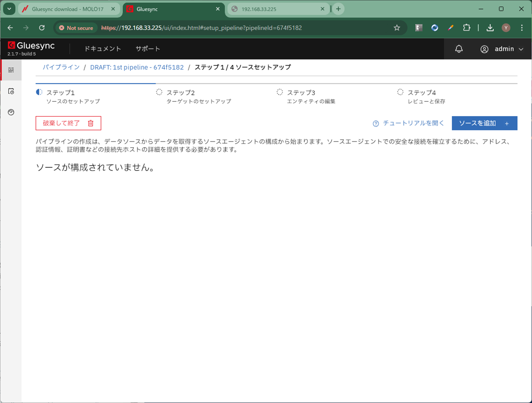This screenshot has height=403, width=532.
Task: Reload the current page
Action: [x=42, y=28]
